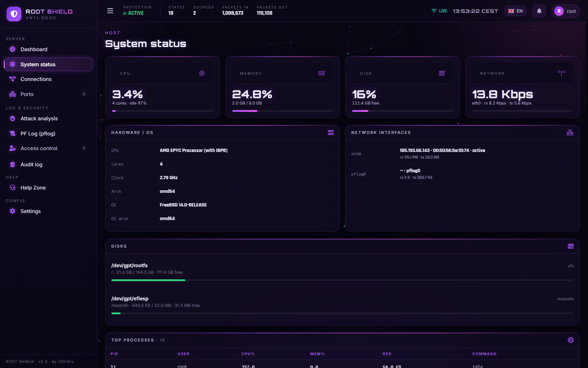Click the network interfaces panel icon
The width and height of the screenshot is (588, 368).
coord(570,132)
